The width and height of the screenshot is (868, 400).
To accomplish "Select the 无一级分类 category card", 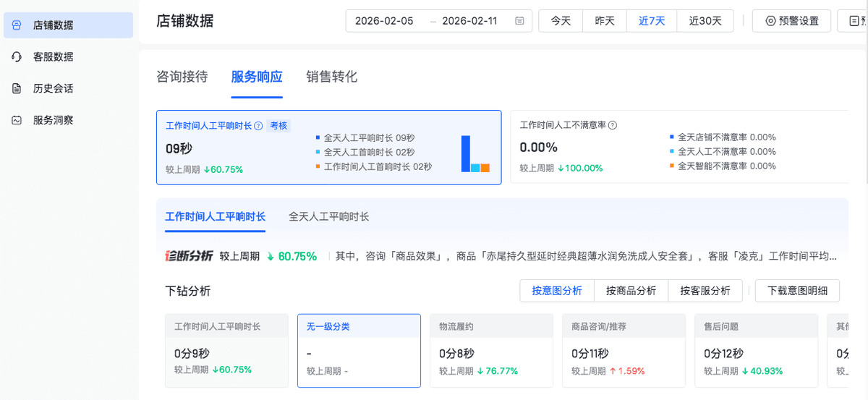I will point(359,351).
